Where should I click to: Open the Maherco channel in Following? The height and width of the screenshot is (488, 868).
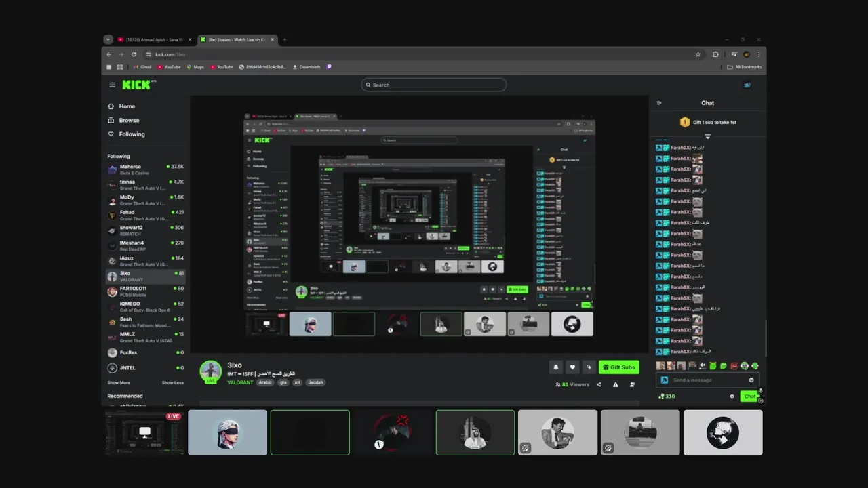(x=145, y=169)
